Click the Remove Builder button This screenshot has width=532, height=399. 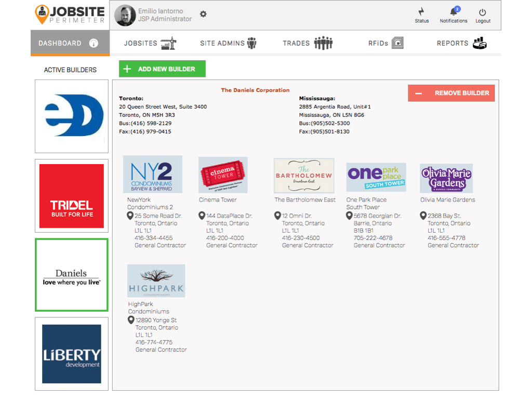(451, 93)
